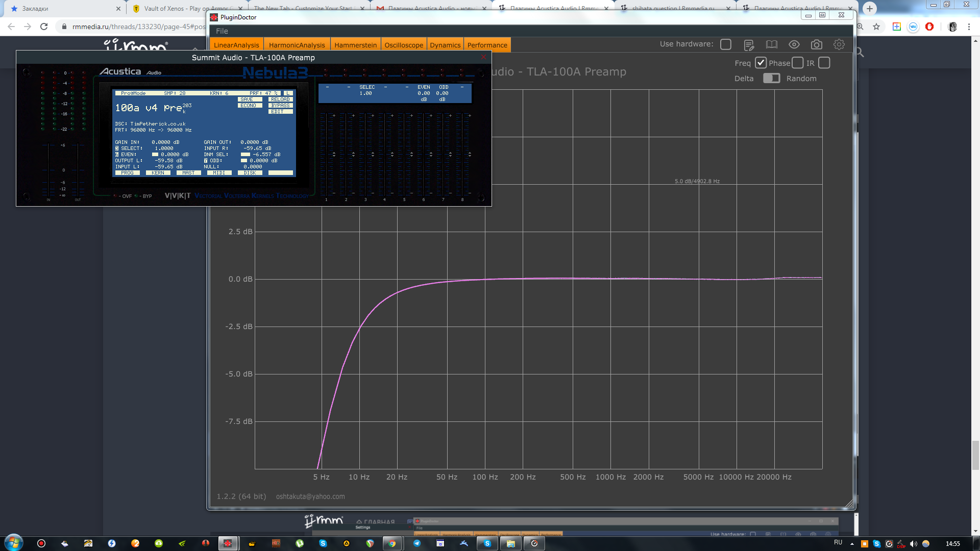Reload the browser page
The image size is (980, 551).
(44, 27)
